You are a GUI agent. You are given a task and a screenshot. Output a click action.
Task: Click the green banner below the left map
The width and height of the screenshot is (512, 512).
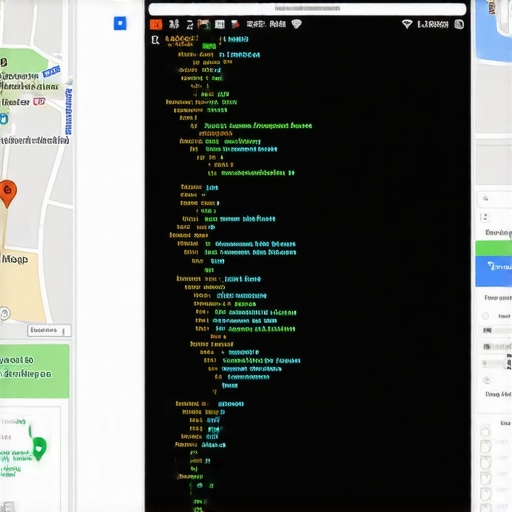pos(34,371)
